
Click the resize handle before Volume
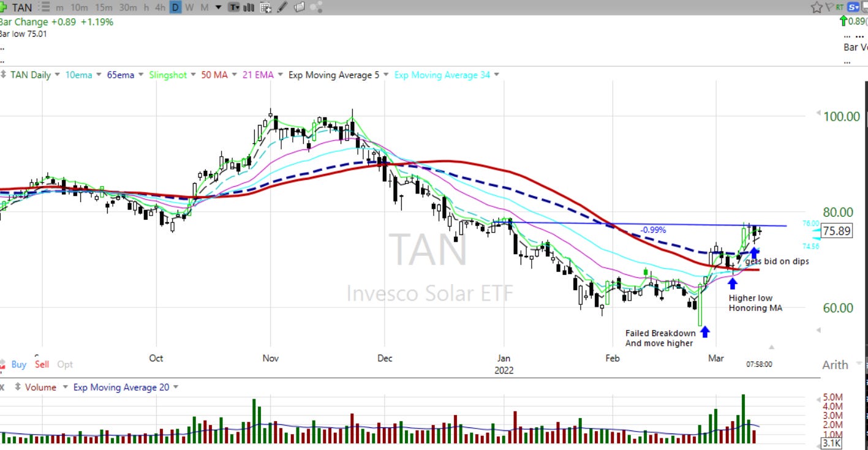point(17,387)
